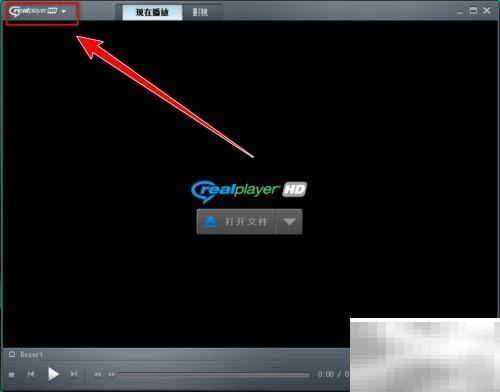This screenshot has height=392, width=500.
Task: Skip to the next track
Action: (74, 374)
